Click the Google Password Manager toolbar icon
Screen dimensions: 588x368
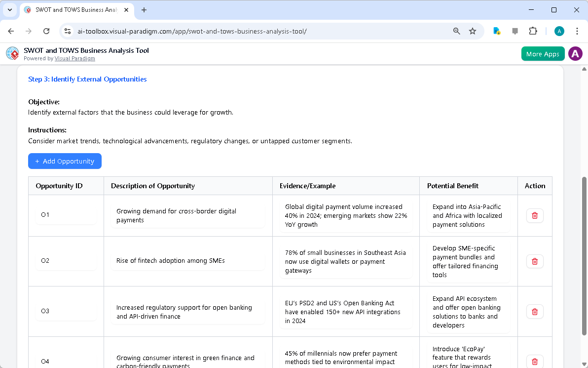coord(497,31)
